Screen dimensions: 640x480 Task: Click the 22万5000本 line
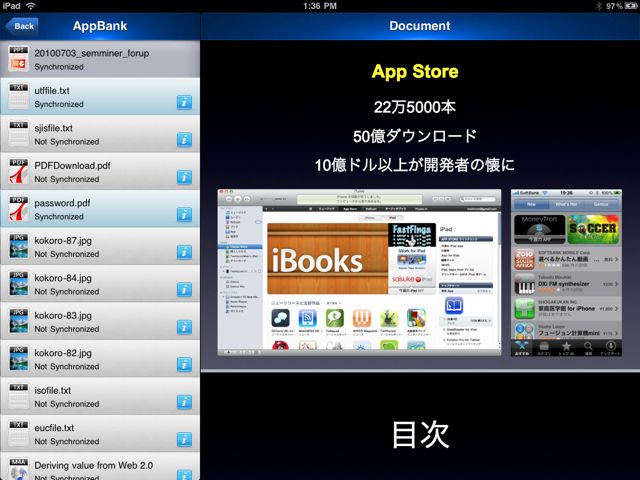point(415,107)
